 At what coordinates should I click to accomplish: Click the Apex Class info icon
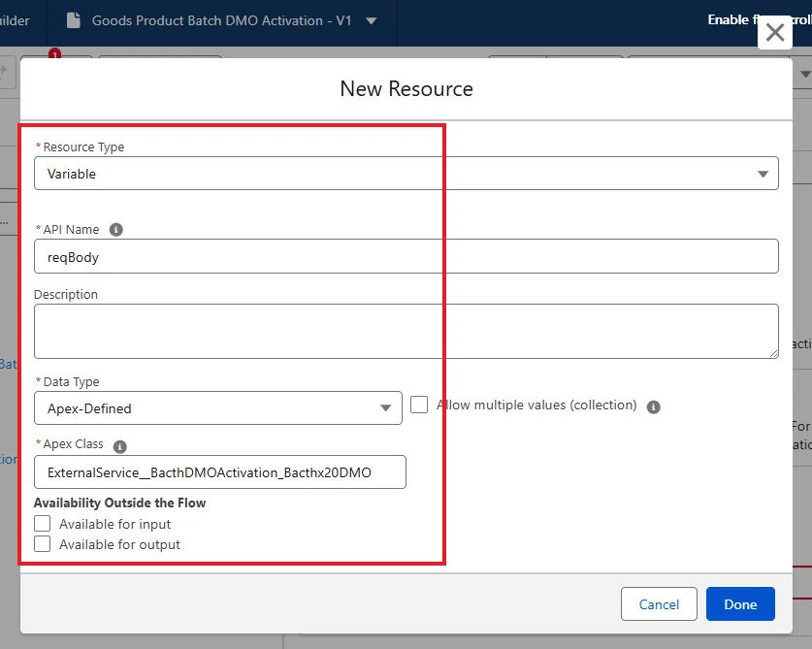119,446
